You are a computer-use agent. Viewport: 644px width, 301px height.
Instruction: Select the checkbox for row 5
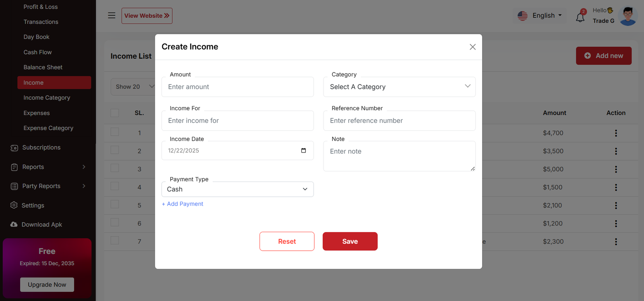[x=115, y=204]
